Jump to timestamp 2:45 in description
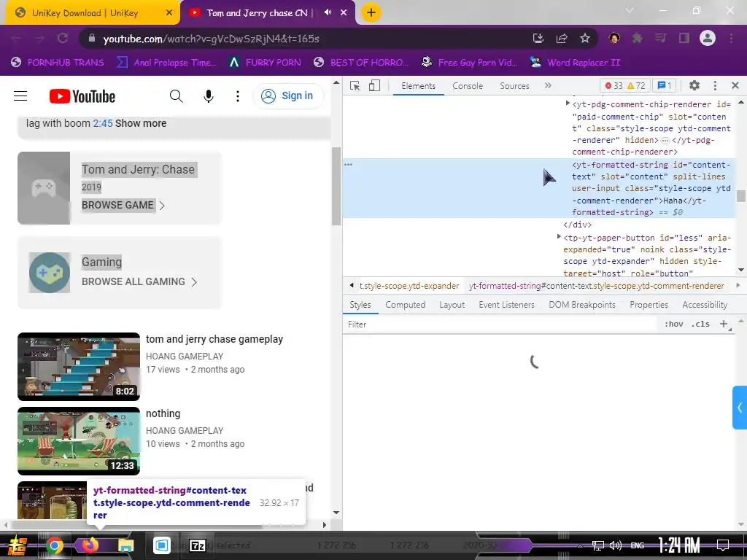The width and height of the screenshot is (747, 560). pos(103,123)
